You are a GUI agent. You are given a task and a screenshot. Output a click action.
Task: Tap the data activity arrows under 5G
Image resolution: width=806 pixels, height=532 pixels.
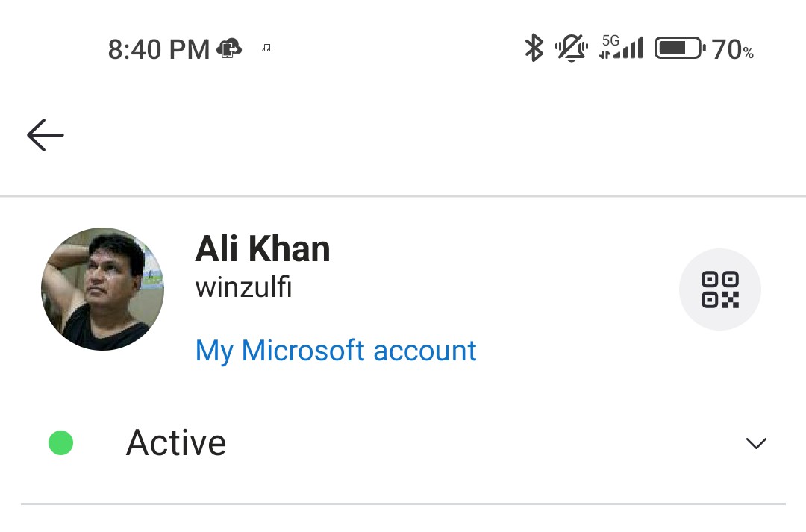coord(605,54)
